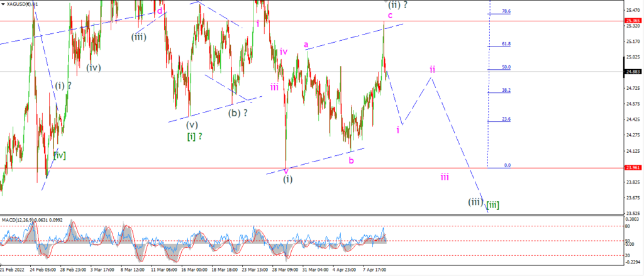Select the pink wave a label
This screenshot has height=276, width=644.
(306, 44)
